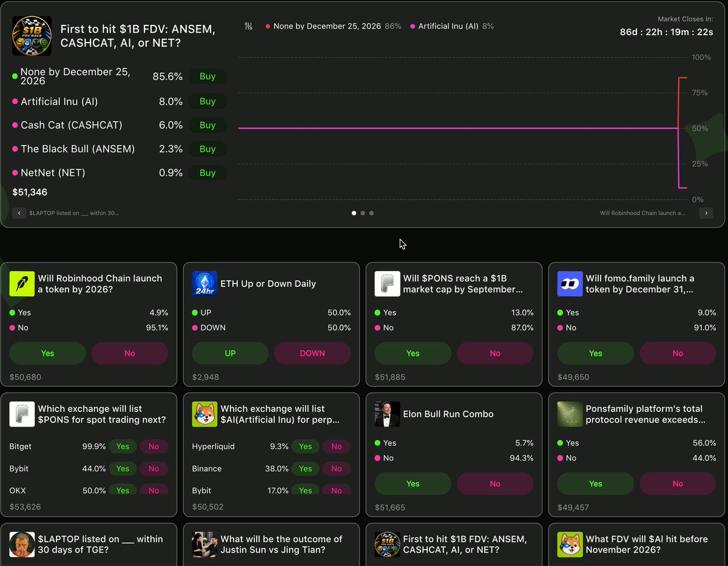Click the $LAPTOP listing market icon
Viewport: 728px width, 566px height.
click(22, 545)
